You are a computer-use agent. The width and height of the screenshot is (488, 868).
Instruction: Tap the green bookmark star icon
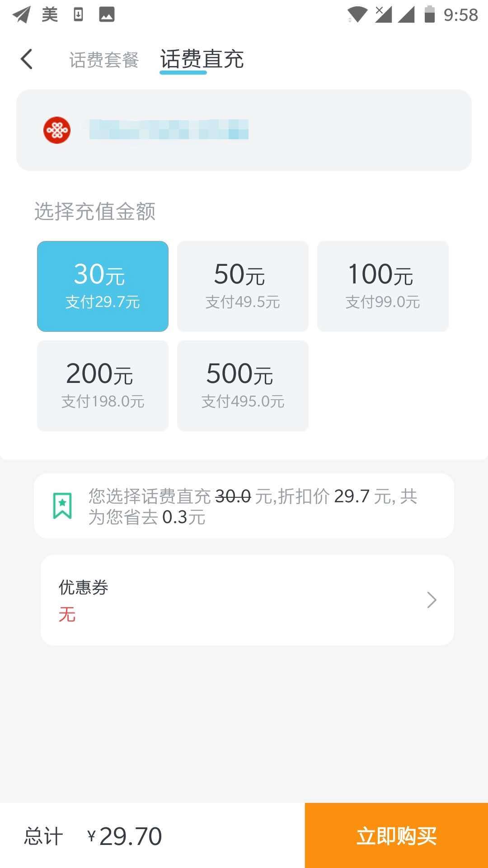click(62, 505)
